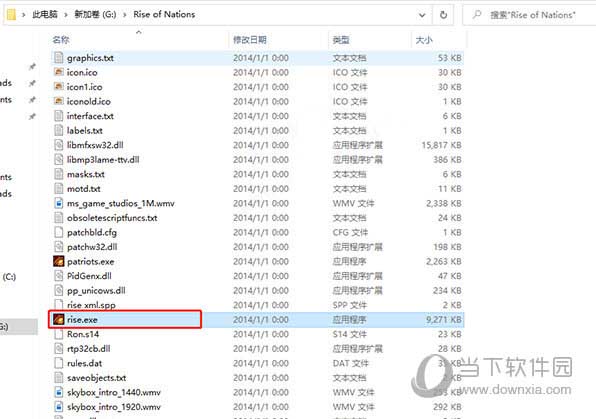Viewport: 596px width, 419px height.
Task: Refresh the Rise of Nations folder
Action: (x=443, y=15)
